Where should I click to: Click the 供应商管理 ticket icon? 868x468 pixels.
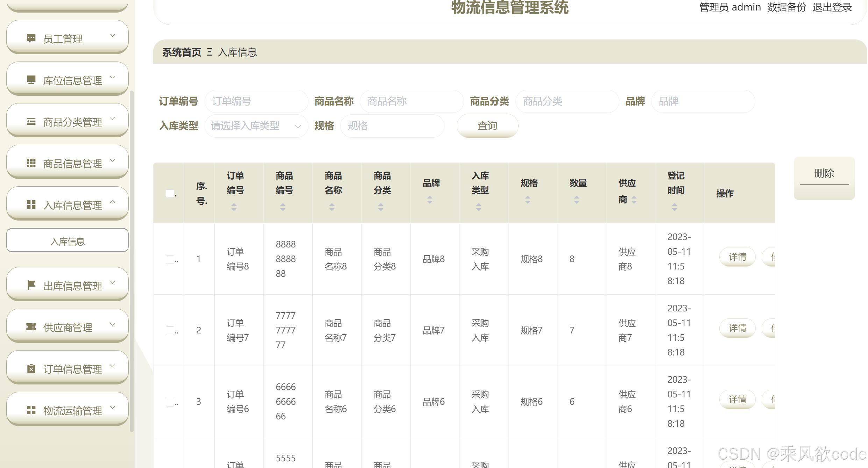pos(31,327)
